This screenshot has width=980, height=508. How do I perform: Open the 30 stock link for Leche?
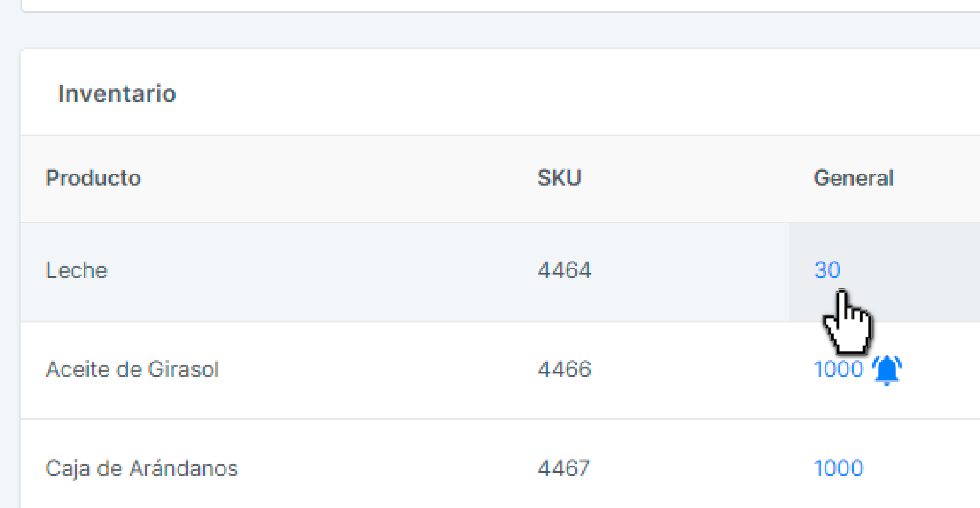(x=827, y=270)
